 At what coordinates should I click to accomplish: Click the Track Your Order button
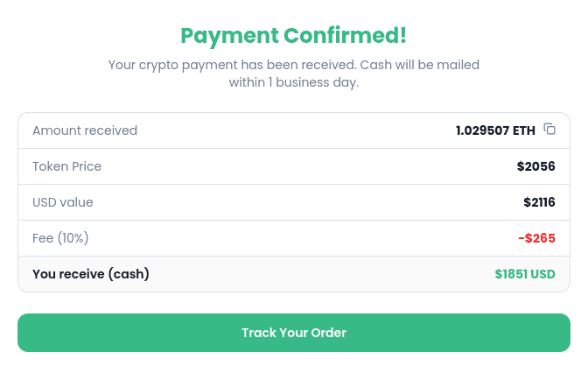pyautogui.click(x=294, y=333)
